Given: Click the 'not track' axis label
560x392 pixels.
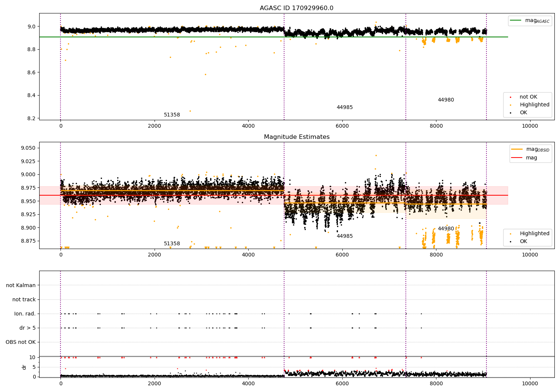Looking at the screenshot, I should click(x=24, y=300).
